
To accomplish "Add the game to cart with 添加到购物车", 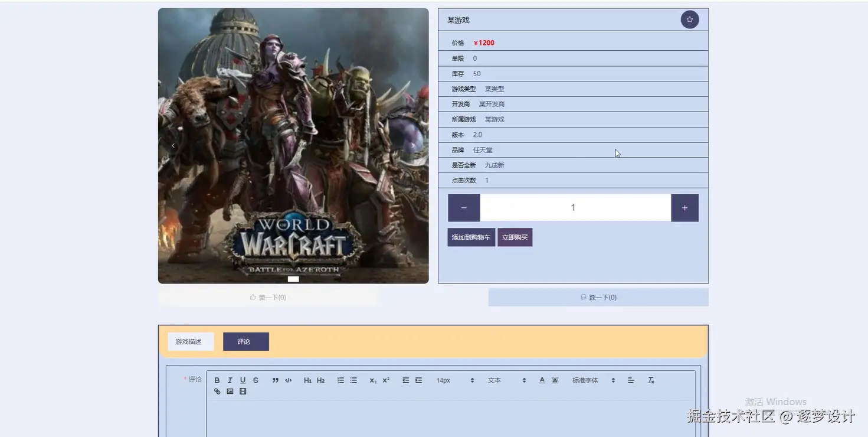I will [x=471, y=237].
